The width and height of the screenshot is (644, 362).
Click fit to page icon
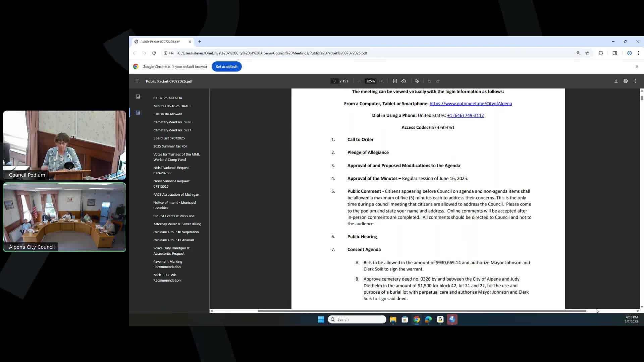point(395,81)
